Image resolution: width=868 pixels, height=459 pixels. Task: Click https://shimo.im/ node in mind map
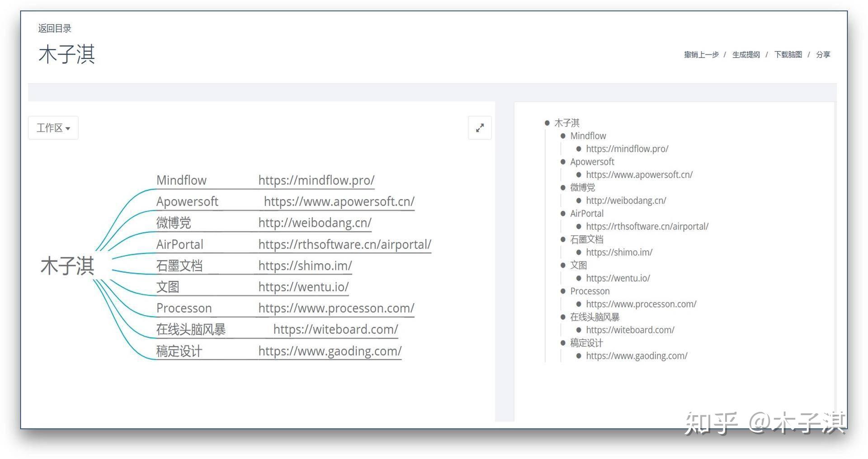point(305,266)
